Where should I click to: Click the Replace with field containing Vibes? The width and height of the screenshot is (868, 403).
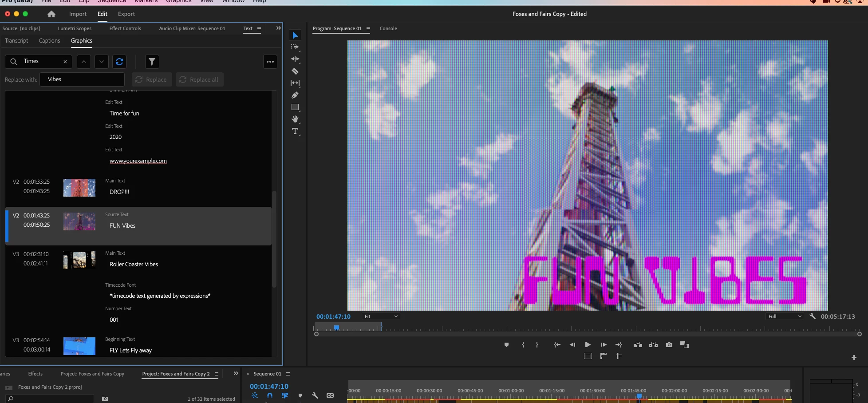[x=82, y=79]
